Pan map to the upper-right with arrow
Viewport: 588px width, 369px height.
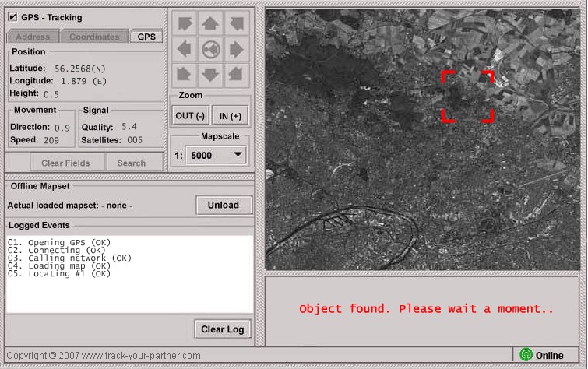(x=236, y=24)
